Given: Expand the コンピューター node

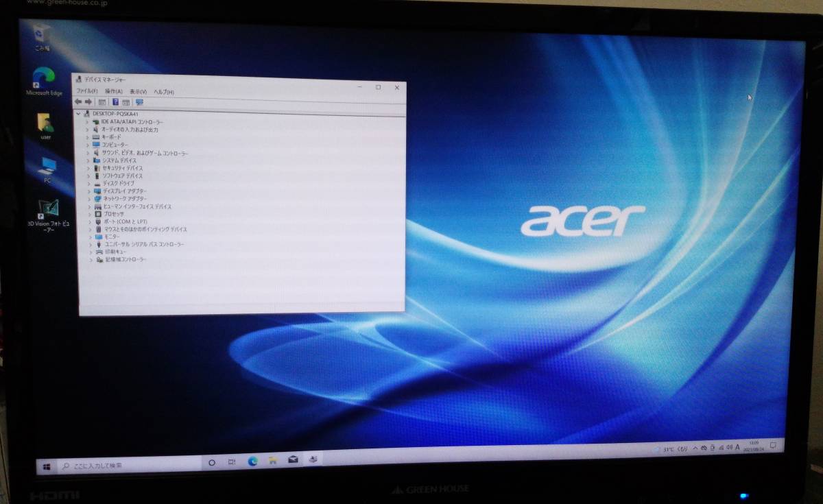Looking at the screenshot, I should (88, 145).
